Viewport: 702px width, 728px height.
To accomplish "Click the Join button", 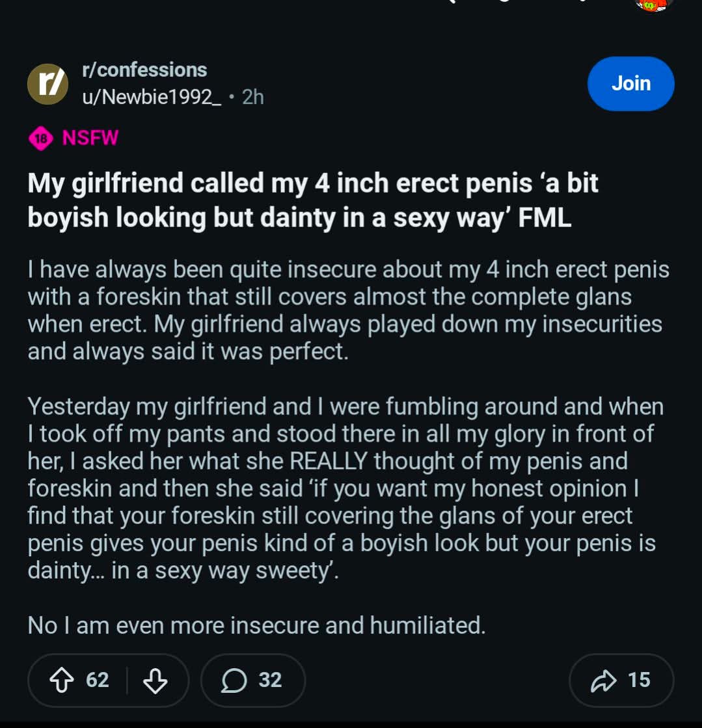I will [630, 83].
